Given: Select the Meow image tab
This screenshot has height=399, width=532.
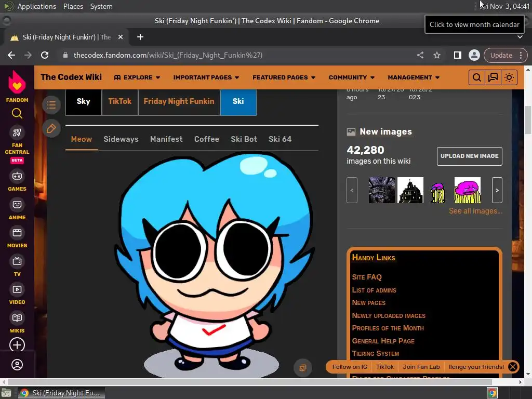Looking at the screenshot, I should [82, 139].
